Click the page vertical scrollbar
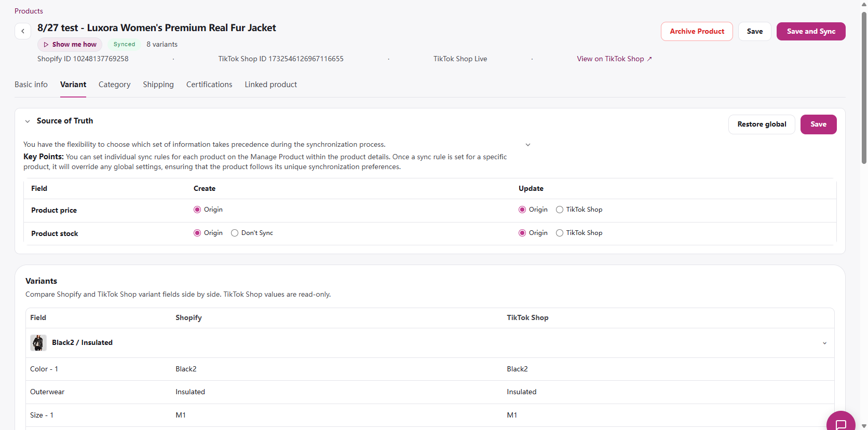Screen dimensions: 868x430 [x=864, y=88]
